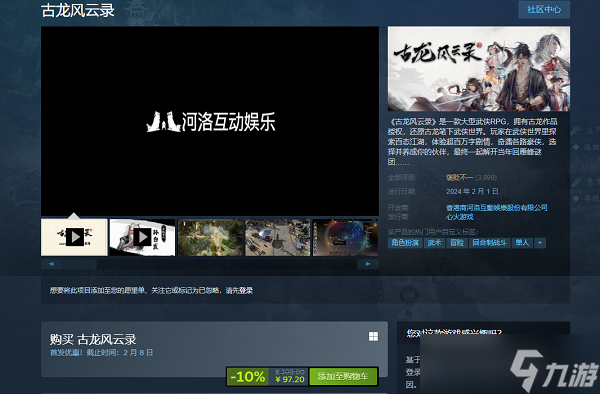Viewport: 600px width, 394px height.
Task: Select the 单人 tag
Action: 522,243
